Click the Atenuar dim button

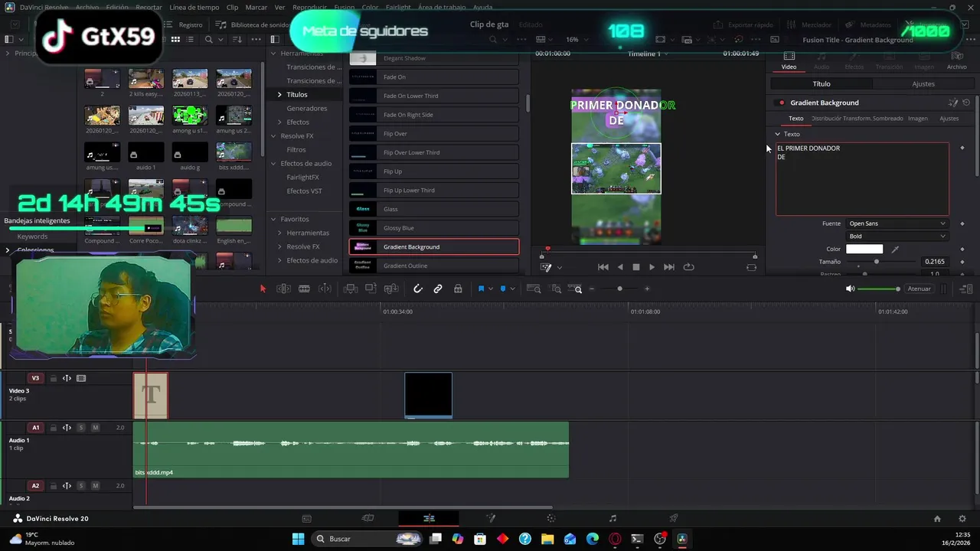(x=919, y=289)
